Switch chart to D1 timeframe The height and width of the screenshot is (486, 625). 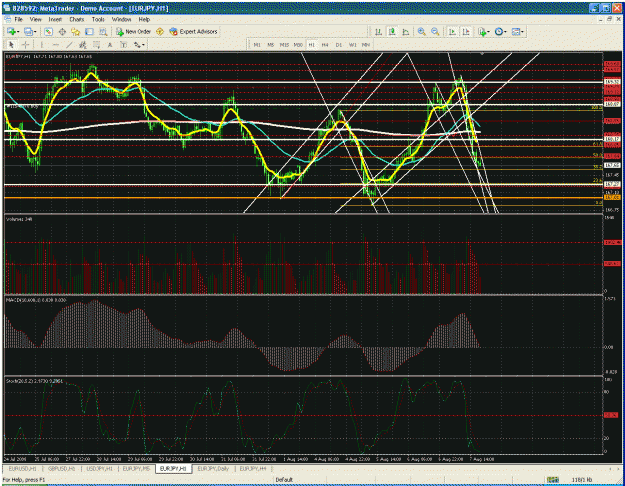[338, 45]
